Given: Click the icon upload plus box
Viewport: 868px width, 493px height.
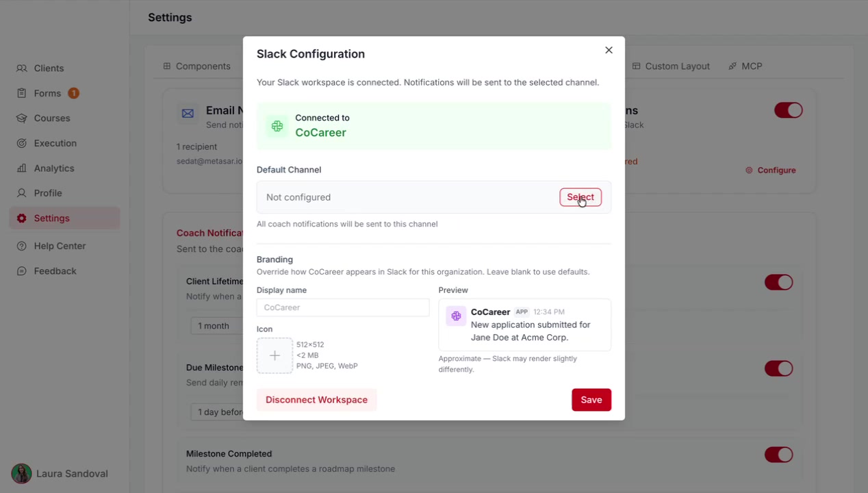Looking at the screenshot, I should 275,355.
